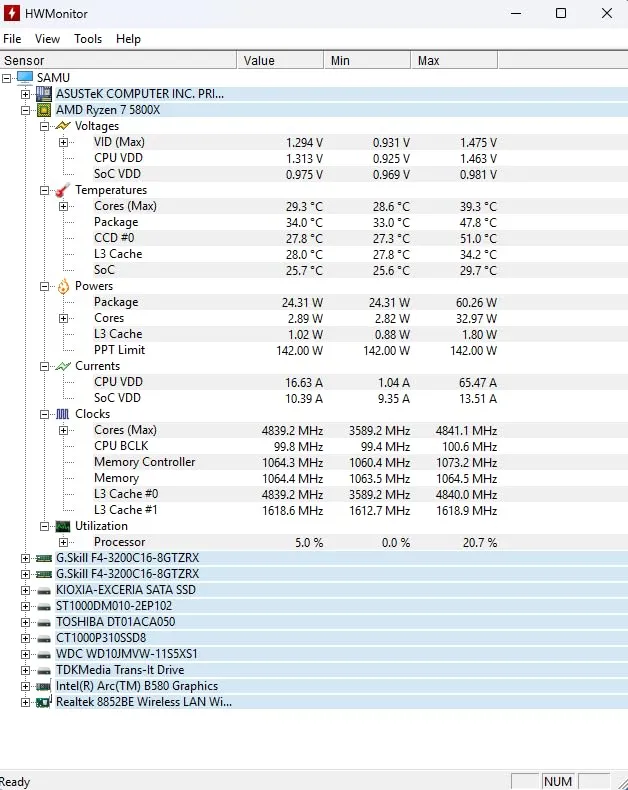The width and height of the screenshot is (628, 790).
Task: Click the Intel Arc graphics card icon
Action: (x=44, y=686)
